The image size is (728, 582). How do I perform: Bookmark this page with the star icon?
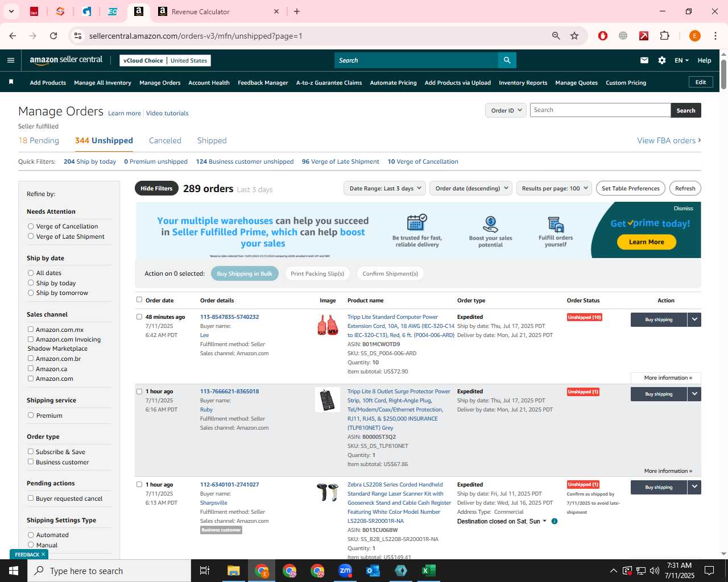pyautogui.click(x=574, y=36)
